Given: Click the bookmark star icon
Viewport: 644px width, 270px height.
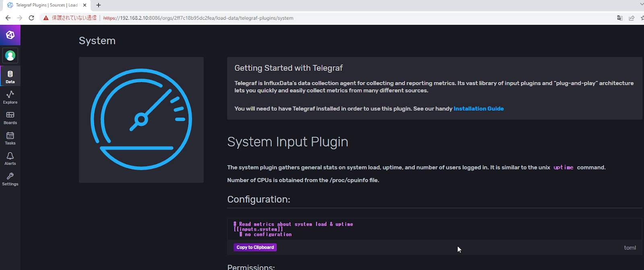Looking at the screenshot, I should (x=642, y=18).
